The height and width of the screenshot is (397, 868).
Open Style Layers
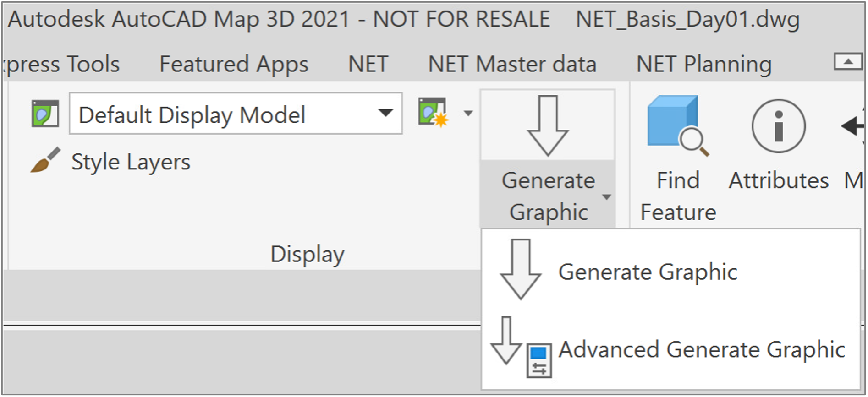131,162
